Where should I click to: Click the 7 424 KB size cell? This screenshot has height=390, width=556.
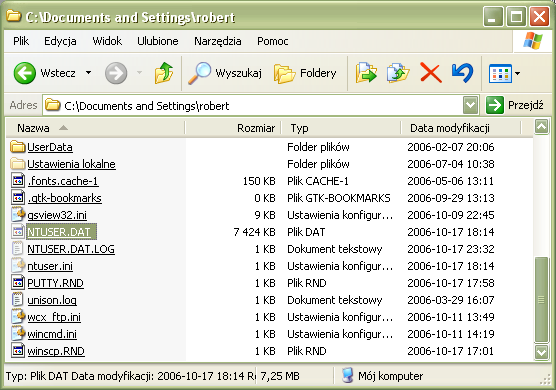point(254,232)
